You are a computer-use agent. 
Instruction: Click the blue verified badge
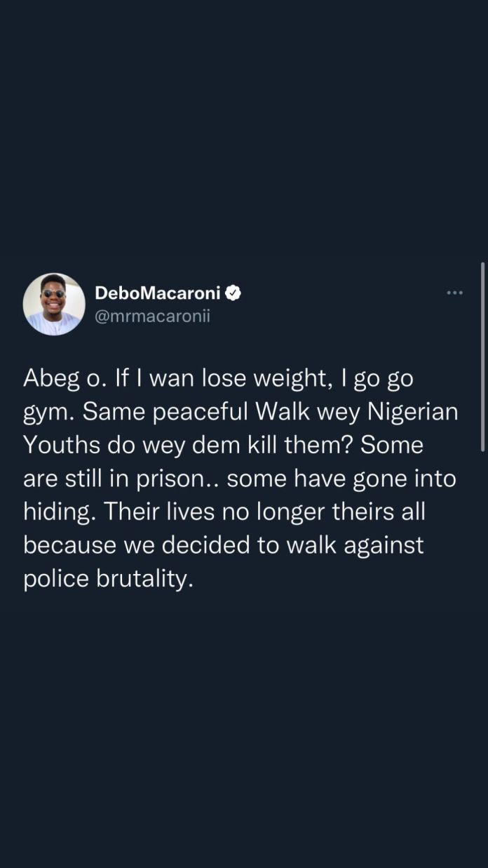click(233, 293)
